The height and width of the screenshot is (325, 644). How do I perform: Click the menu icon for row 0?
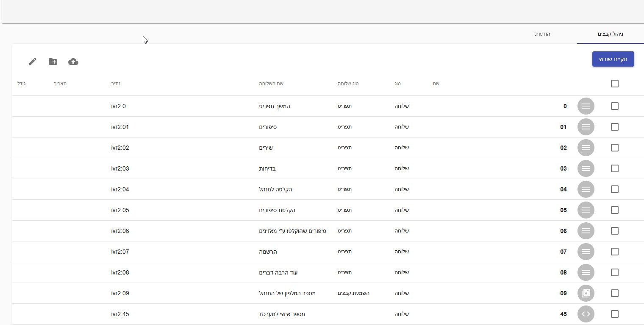586,106
